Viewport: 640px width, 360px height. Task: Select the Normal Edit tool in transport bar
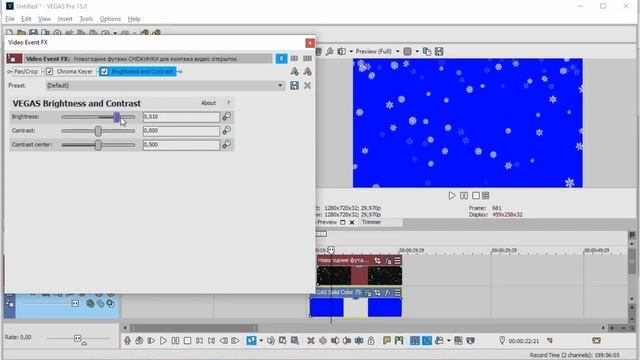tap(251, 340)
